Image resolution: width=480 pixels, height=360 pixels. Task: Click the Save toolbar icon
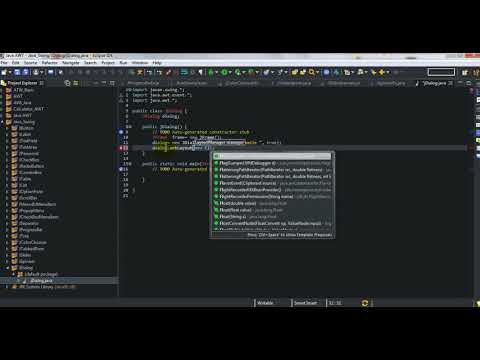pyautogui.click(x=17, y=72)
